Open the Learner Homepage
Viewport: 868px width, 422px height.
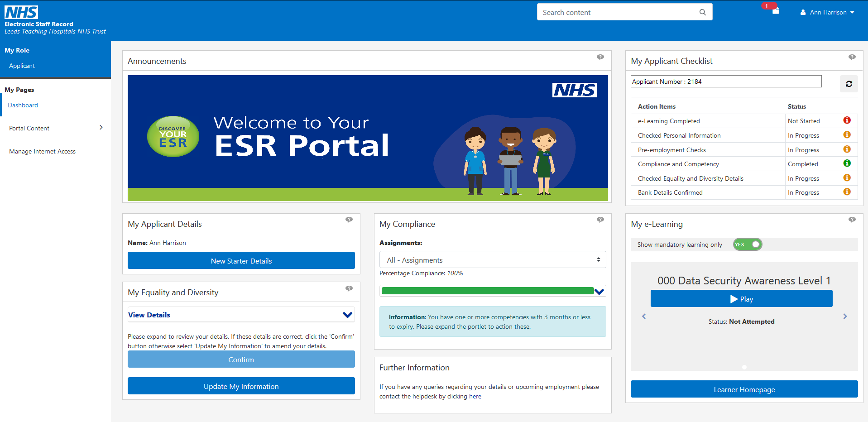click(x=744, y=389)
